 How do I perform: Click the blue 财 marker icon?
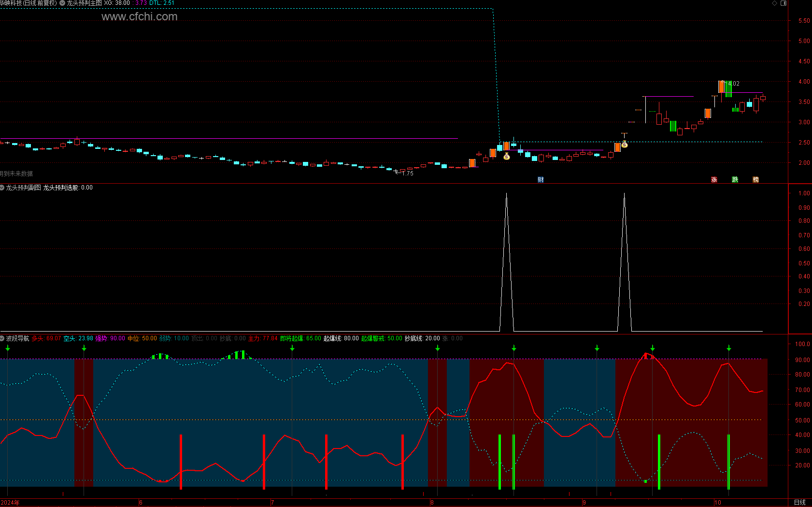[x=541, y=180]
